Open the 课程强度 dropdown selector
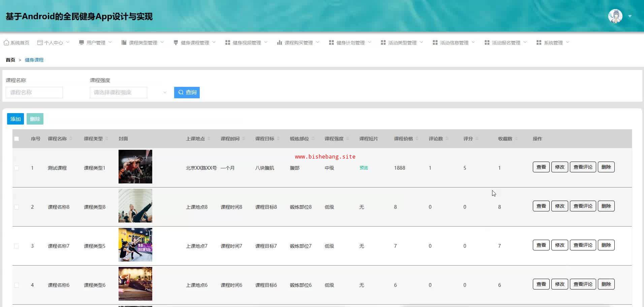 pos(128,93)
